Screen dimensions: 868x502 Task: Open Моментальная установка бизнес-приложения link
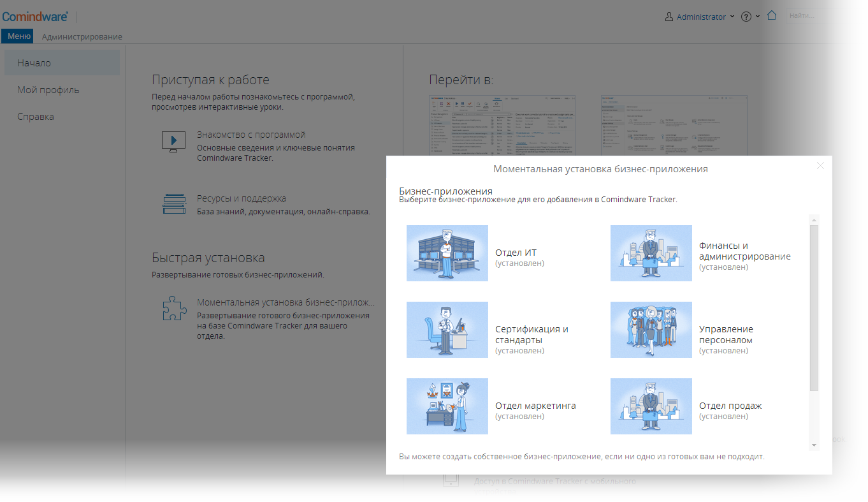(x=286, y=302)
